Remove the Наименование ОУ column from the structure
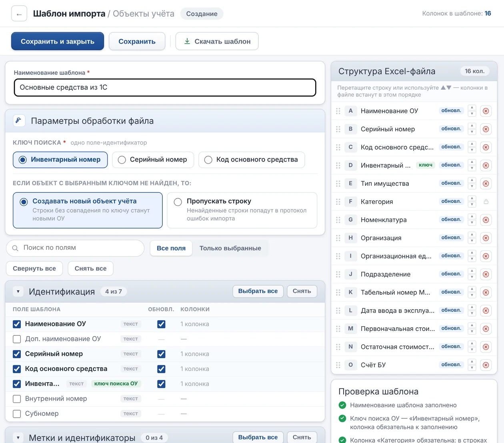Image resolution: width=504 pixels, height=443 pixels. click(x=486, y=111)
